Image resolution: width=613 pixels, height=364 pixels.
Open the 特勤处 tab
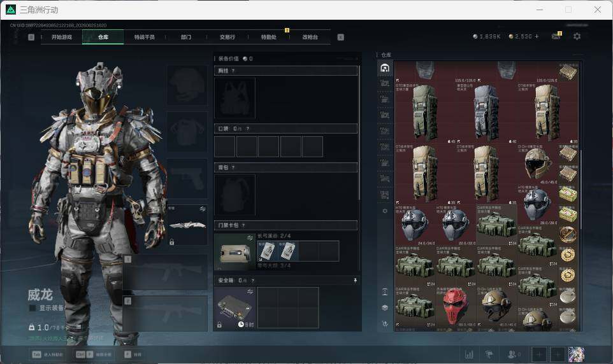point(269,37)
